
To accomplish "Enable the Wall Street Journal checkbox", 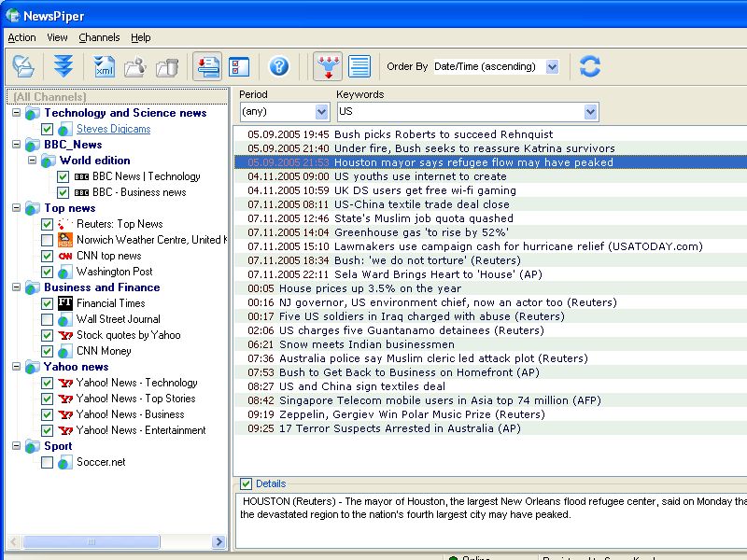I will [47, 319].
